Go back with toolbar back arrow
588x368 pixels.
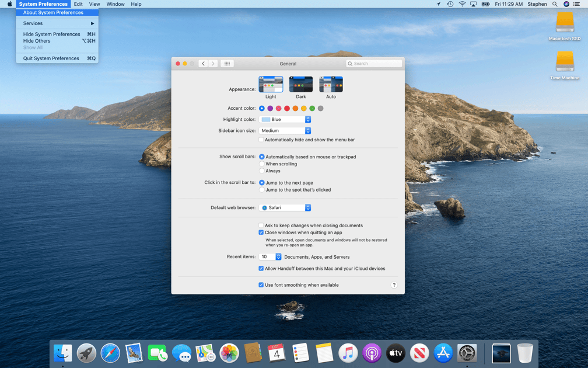[x=203, y=64]
